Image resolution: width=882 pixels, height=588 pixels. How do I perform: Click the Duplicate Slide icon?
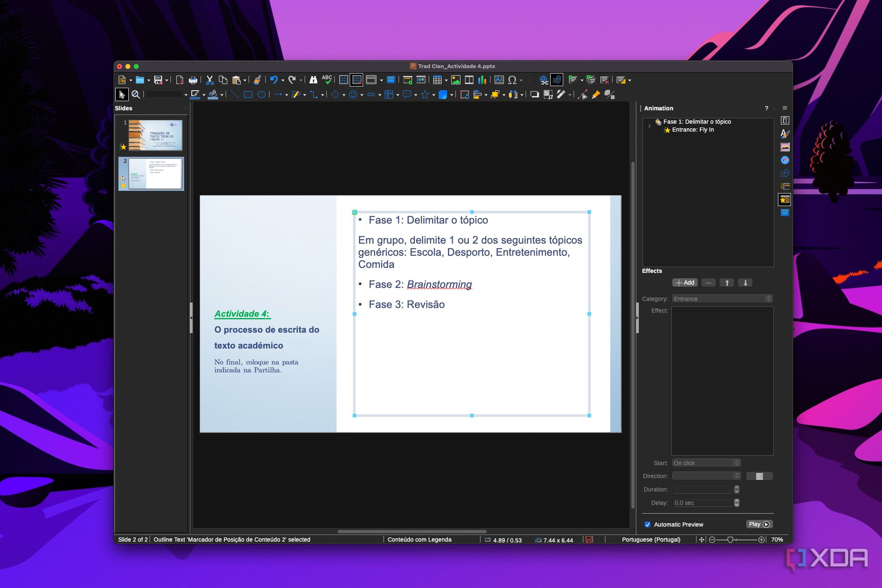click(591, 80)
